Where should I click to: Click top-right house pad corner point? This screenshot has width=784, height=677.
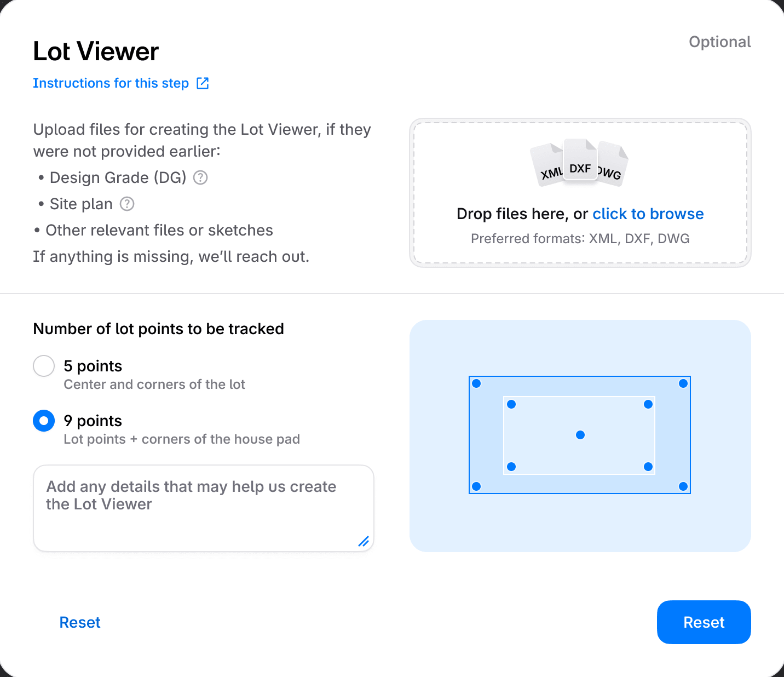pos(648,404)
